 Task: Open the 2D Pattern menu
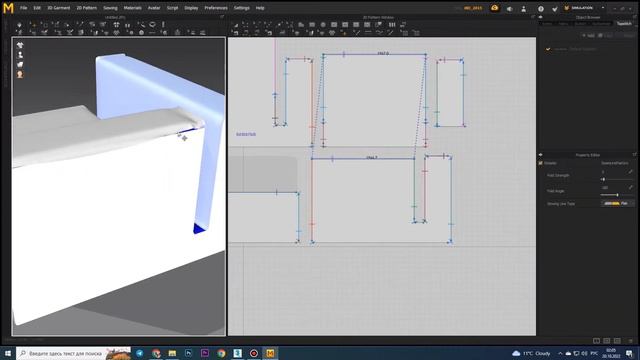[87, 8]
